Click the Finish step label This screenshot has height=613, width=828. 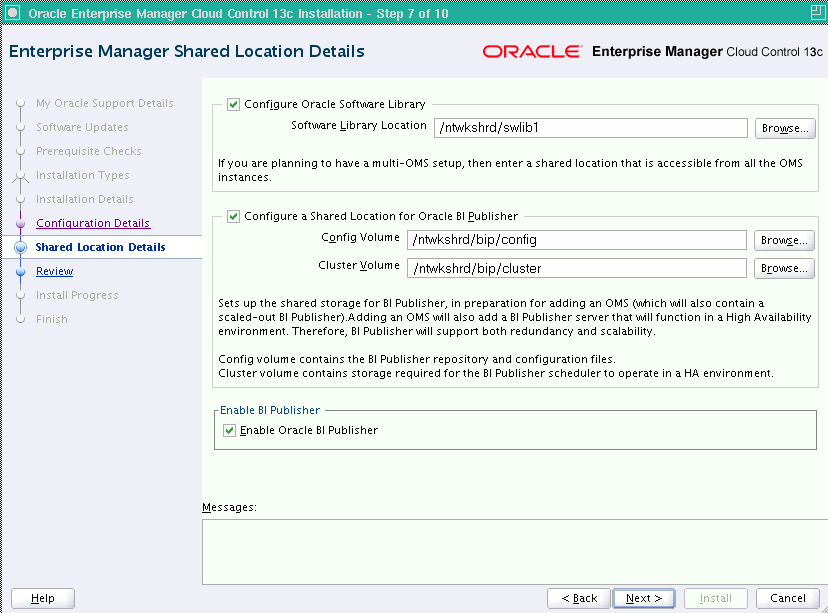pyautogui.click(x=52, y=319)
